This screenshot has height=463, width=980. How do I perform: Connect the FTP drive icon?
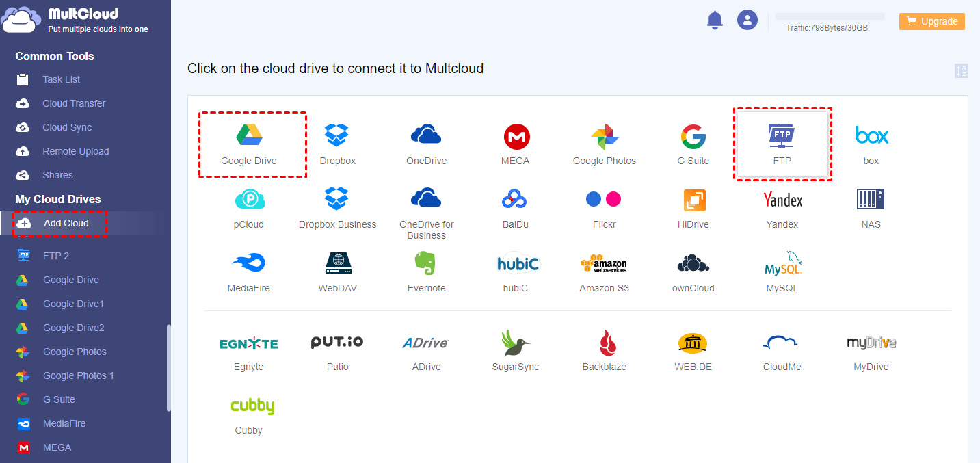click(782, 135)
